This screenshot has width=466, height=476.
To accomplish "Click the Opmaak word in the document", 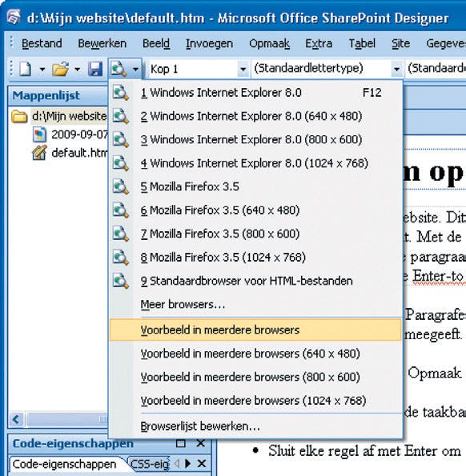I will tap(434, 373).
